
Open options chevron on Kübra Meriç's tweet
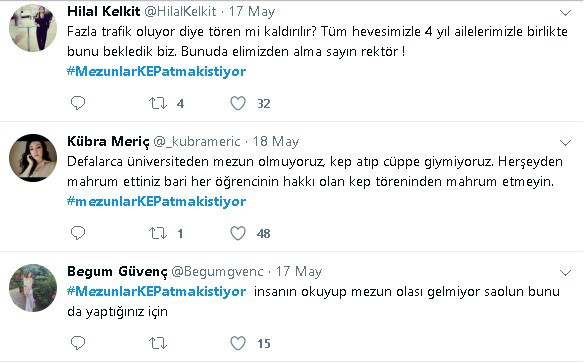(565, 143)
